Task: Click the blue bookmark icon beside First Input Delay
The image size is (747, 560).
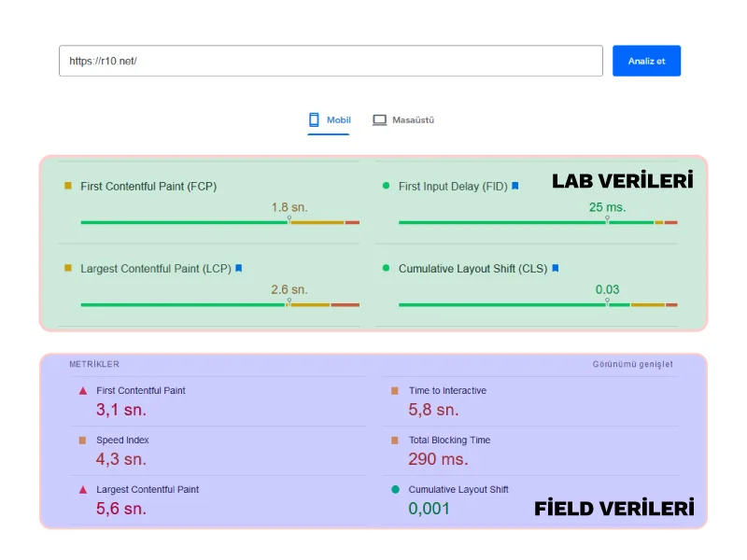Action: (x=514, y=187)
